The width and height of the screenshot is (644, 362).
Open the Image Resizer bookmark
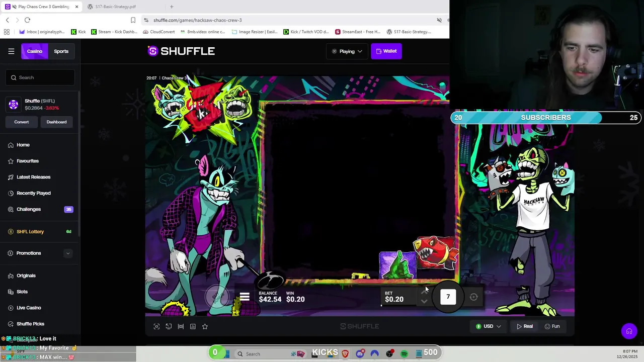click(x=255, y=32)
